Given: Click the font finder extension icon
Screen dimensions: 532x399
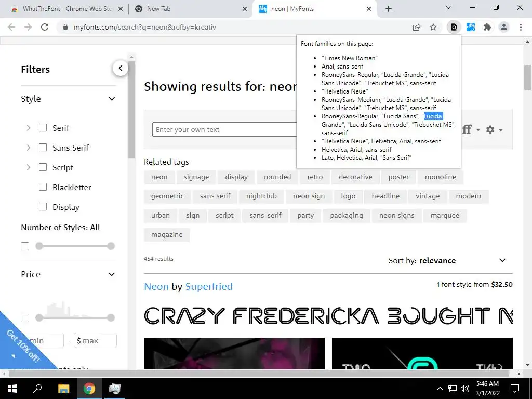Looking at the screenshot, I should click(454, 27).
